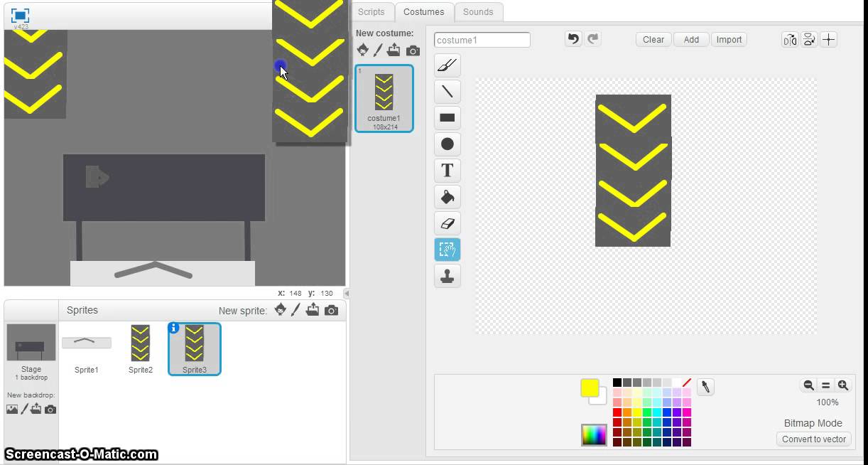
Task: Take new costume from camera
Action: click(x=413, y=51)
